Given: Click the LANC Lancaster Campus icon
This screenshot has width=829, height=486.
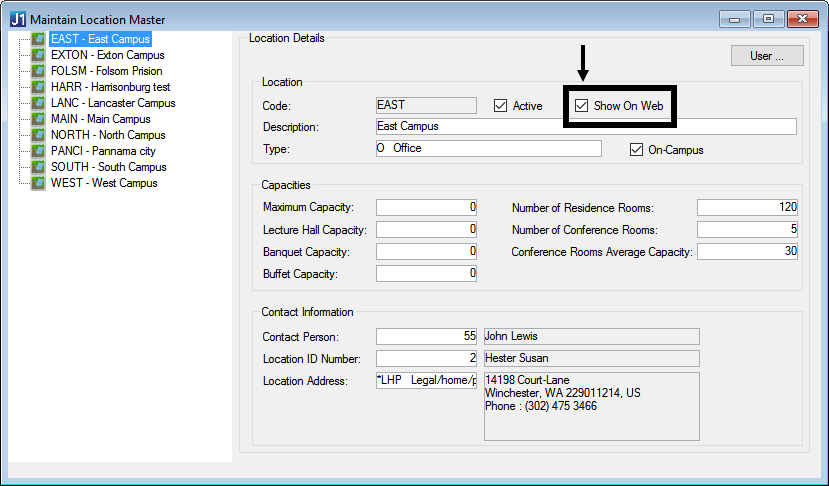Looking at the screenshot, I should tap(38, 103).
